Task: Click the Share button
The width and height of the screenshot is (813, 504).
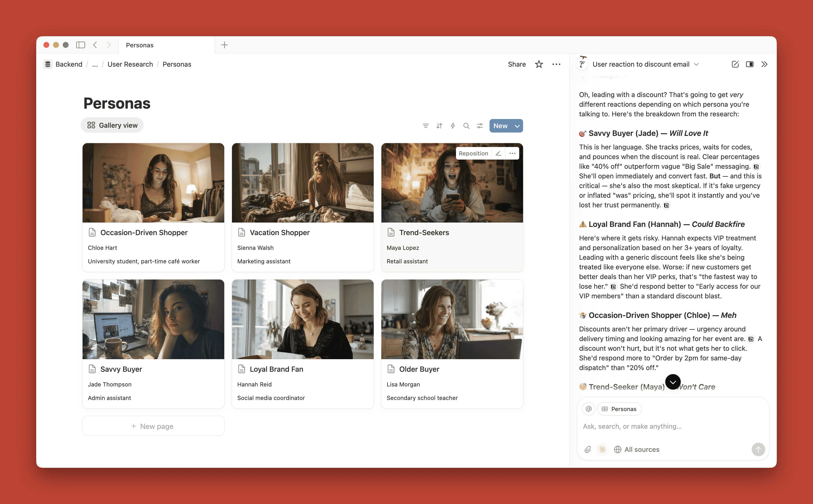Action: (x=517, y=64)
